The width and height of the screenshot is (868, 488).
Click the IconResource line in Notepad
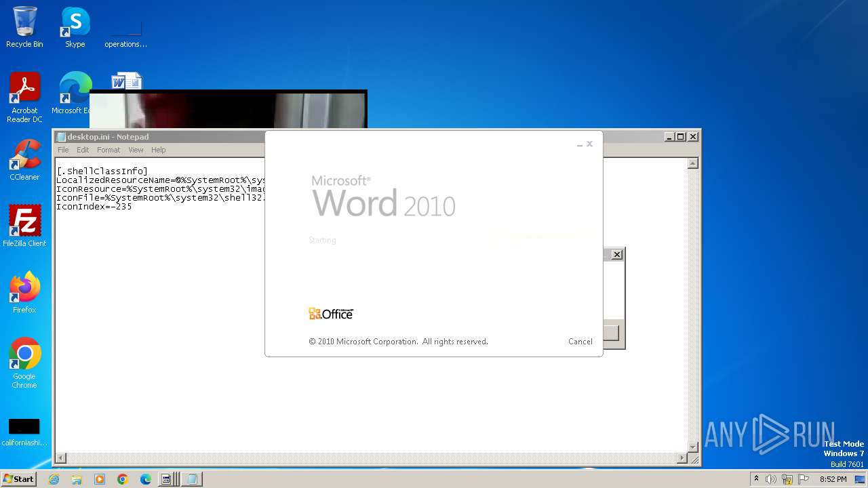[x=161, y=189]
